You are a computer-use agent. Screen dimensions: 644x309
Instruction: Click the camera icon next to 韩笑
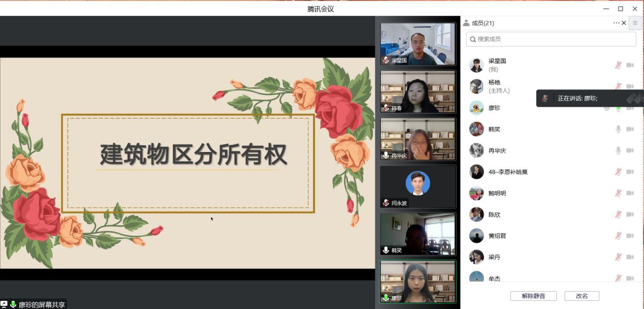pos(630,129)
